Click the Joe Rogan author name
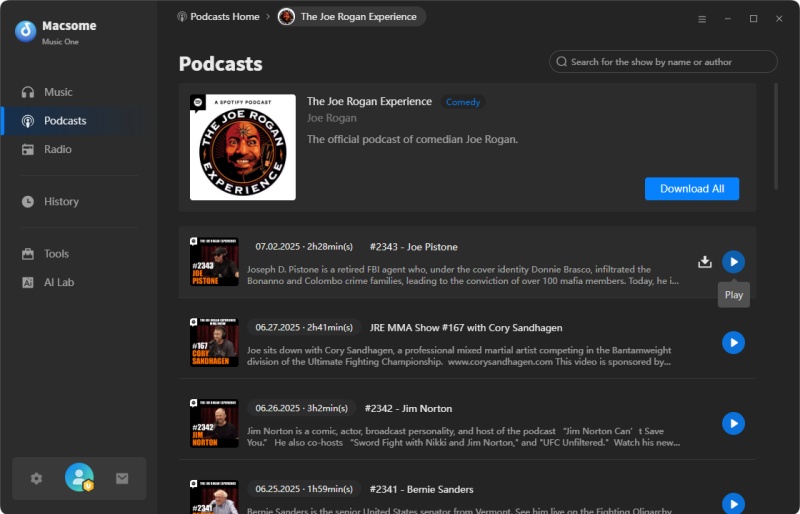 click(332, 118)
